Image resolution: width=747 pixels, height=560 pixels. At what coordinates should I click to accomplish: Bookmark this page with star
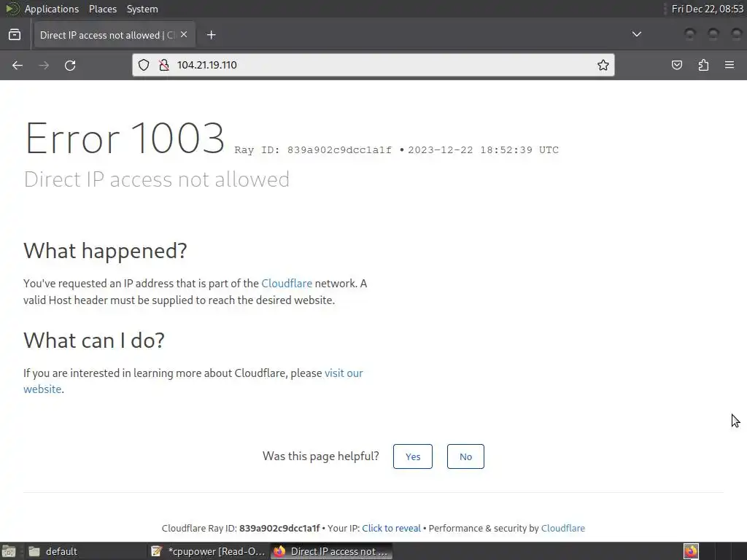click(603, 65)
